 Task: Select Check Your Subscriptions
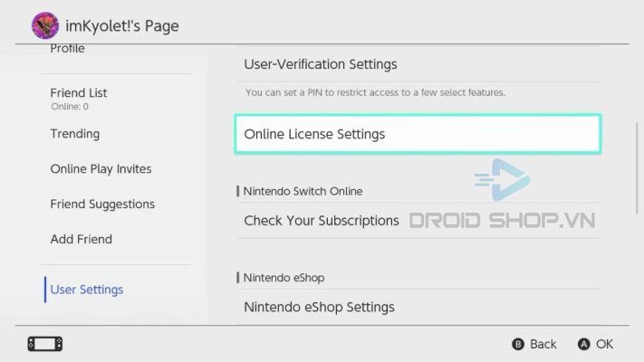click(x=418, y=221)
